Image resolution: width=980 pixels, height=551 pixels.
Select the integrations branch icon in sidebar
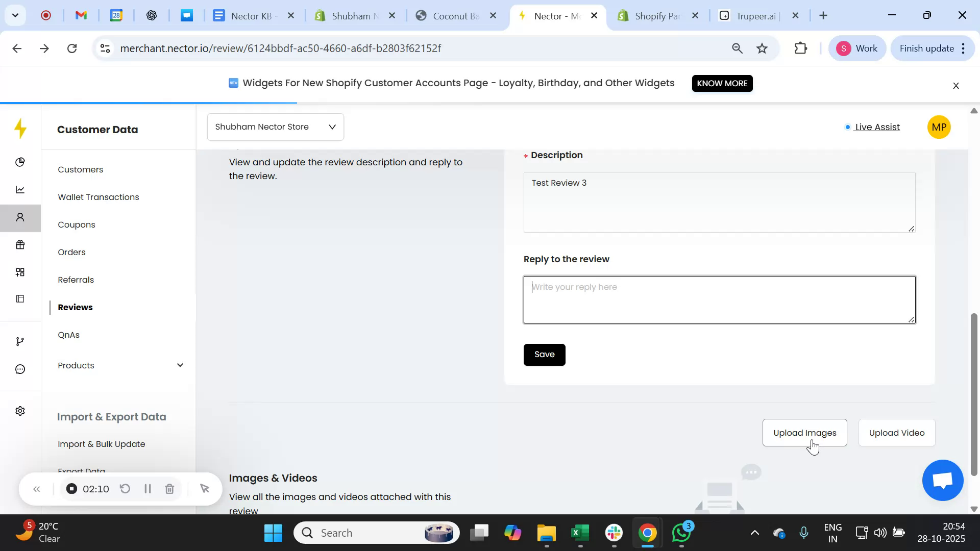(20, 340)
